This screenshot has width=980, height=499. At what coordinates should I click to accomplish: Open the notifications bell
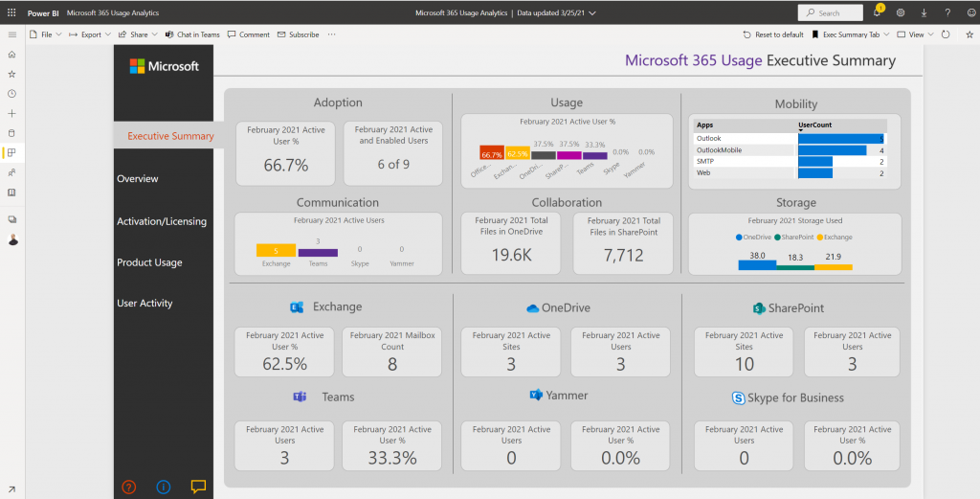[878, 12]
